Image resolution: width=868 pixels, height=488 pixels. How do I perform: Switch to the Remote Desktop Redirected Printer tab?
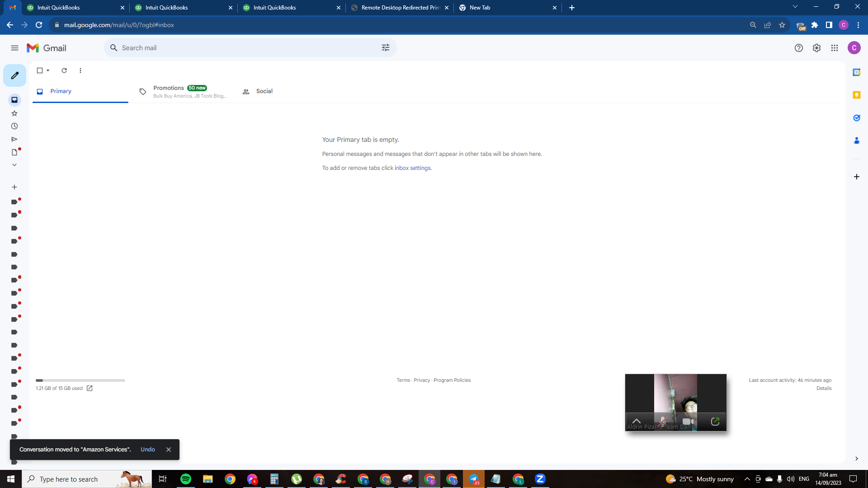tap(400, 8)
